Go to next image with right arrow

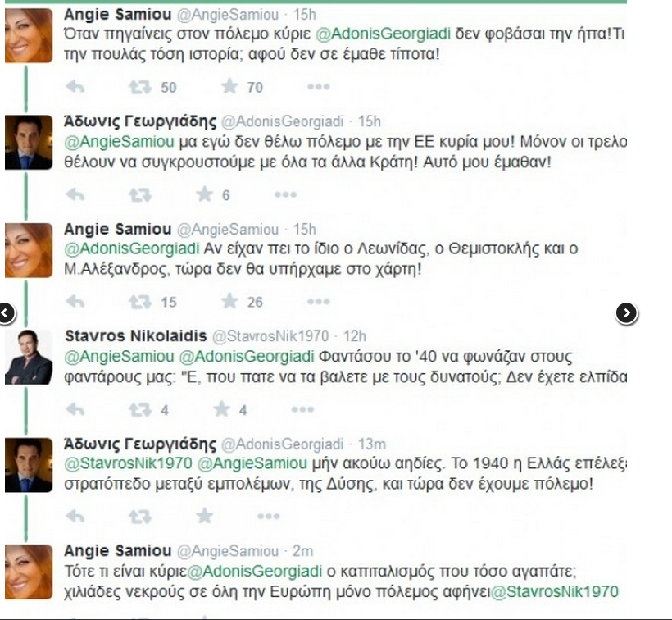(626, 312)
